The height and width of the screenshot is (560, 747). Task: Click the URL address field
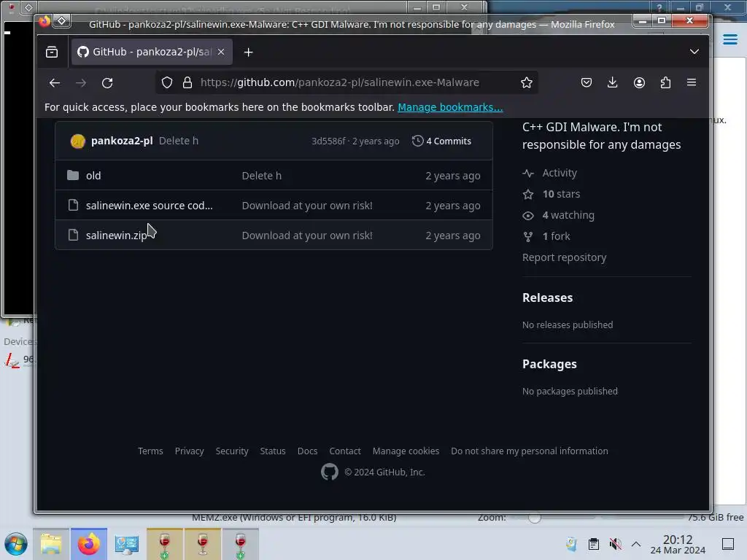(x=340, y=83)
